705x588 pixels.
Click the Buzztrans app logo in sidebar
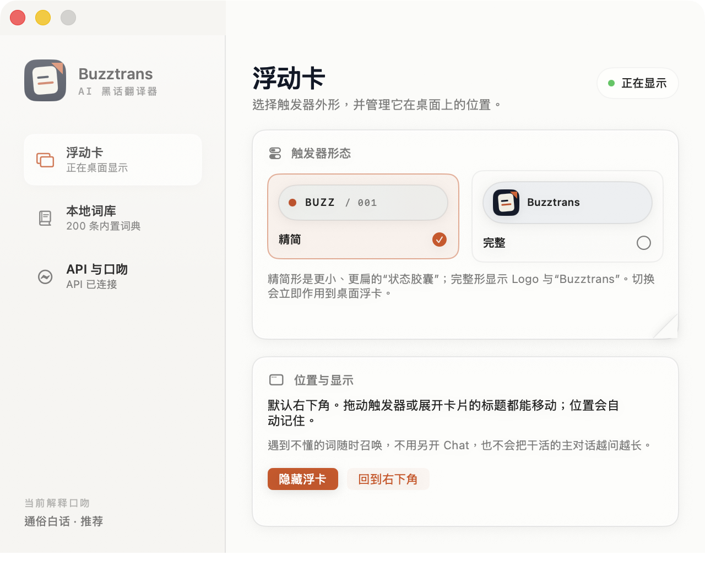[x=45, y=80]
